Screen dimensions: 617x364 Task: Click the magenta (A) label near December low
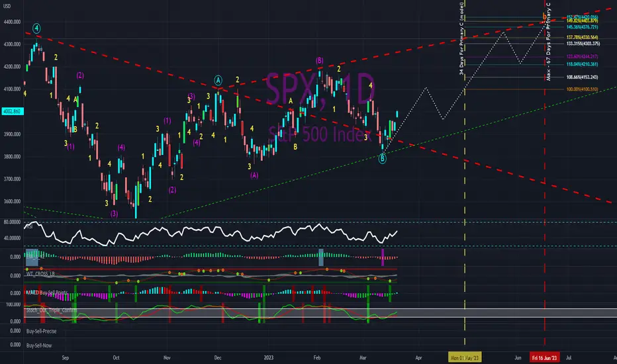point(254,175)
